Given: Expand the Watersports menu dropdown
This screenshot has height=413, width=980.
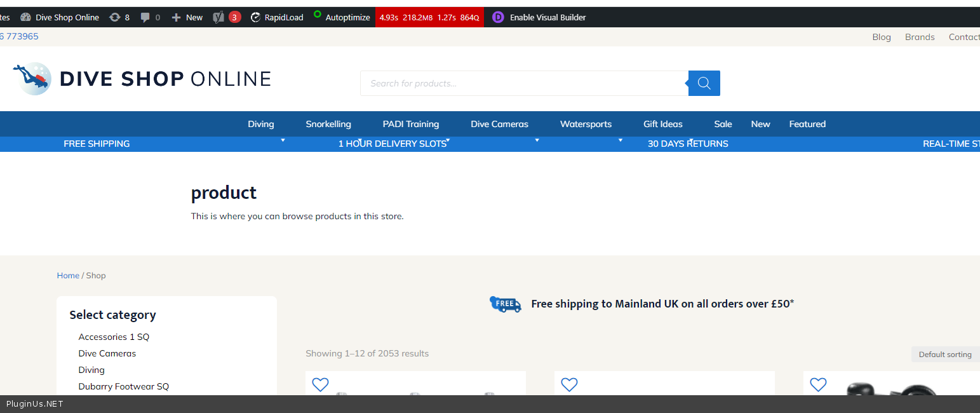Looking at the screenshot, I should (x=586, y=124).
